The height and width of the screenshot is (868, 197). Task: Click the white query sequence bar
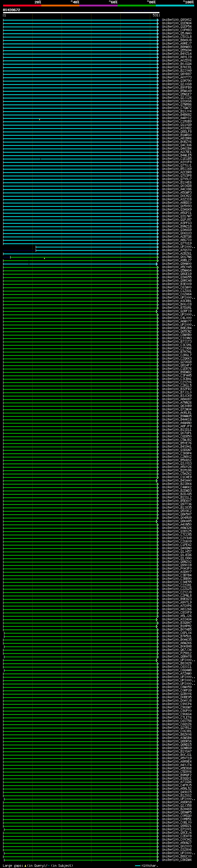tap(81, 12)
